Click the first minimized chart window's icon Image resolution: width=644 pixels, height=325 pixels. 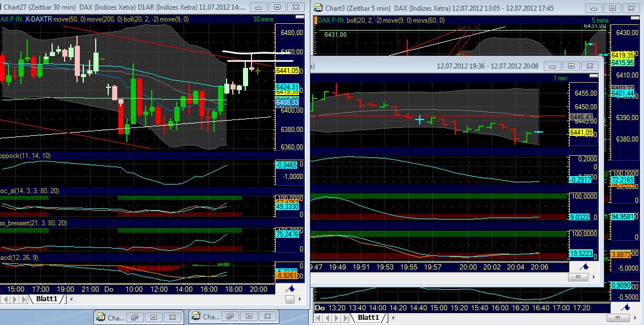tap(101, 317)
